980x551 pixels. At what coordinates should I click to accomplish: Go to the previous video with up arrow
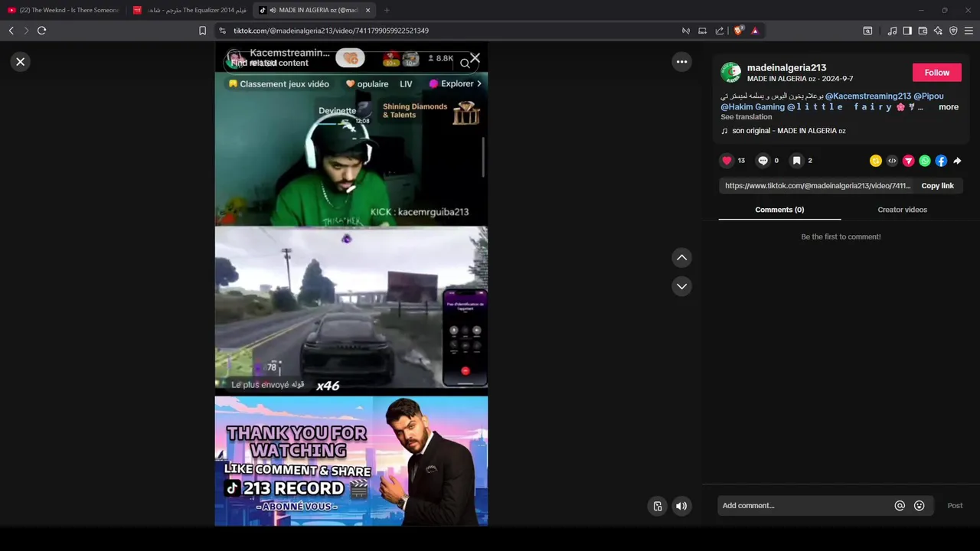pyautogui.click(x=681, y=258)
